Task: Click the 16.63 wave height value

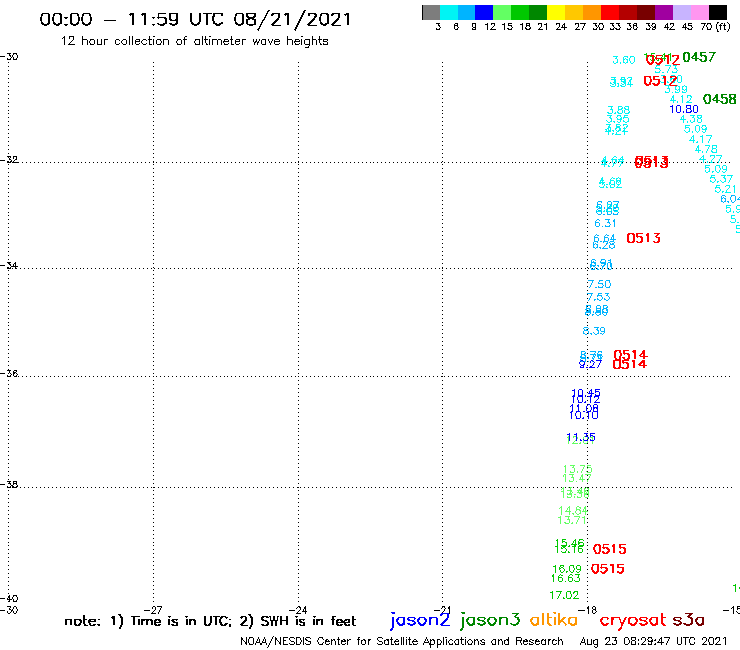Action: [x=565, y=578]
